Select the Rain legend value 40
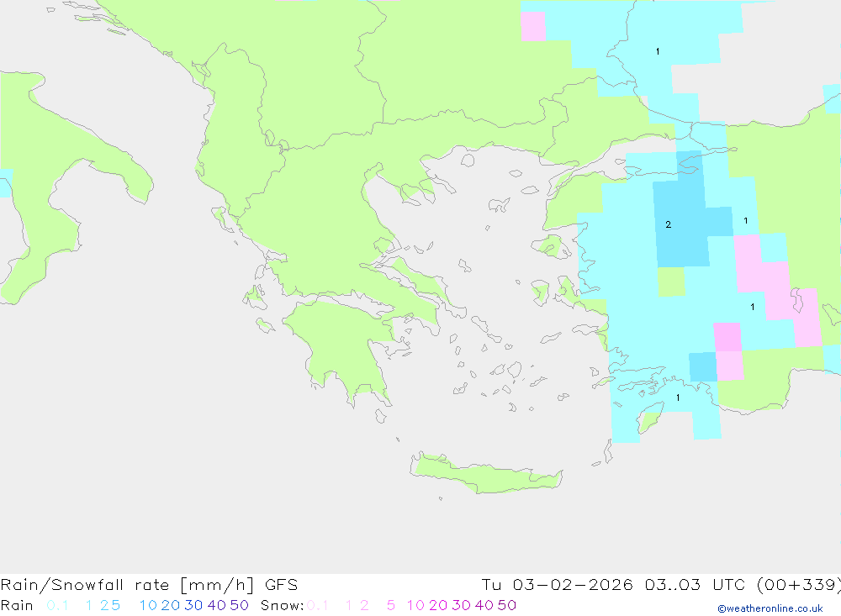This screenshot has width=841, height=616. point(217,605)
